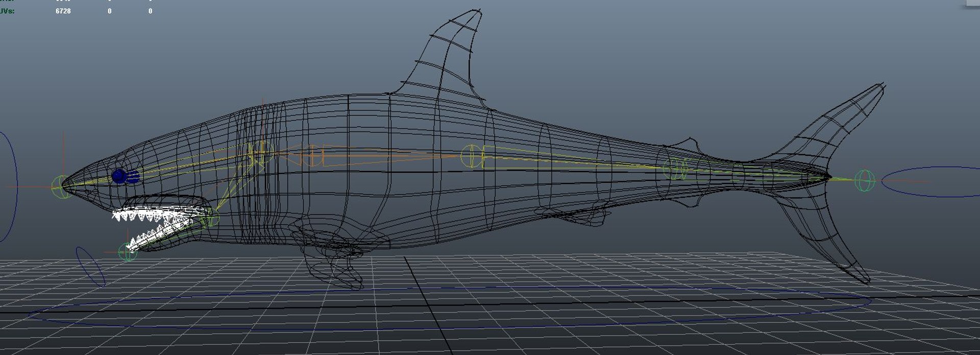This screenshot has height=355, width=980.
Task: Select the small anal fin under the tail stalk
Action: click(x=688, y=203)
